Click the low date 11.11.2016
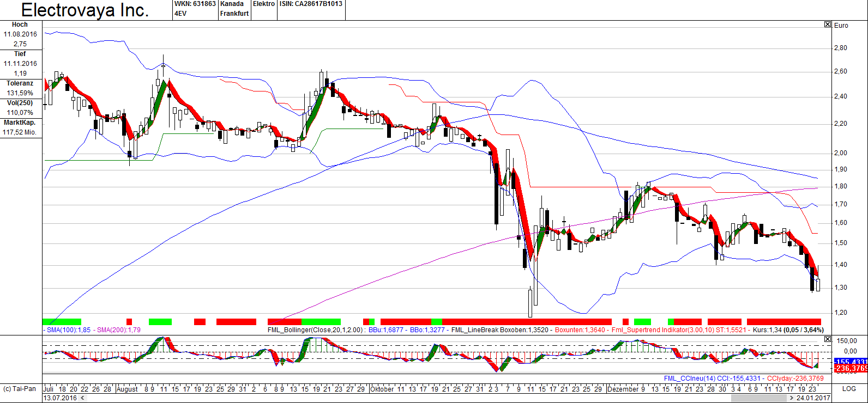This screenshot has height=403, width=868. pyautogui.click(x=20, y=64)
